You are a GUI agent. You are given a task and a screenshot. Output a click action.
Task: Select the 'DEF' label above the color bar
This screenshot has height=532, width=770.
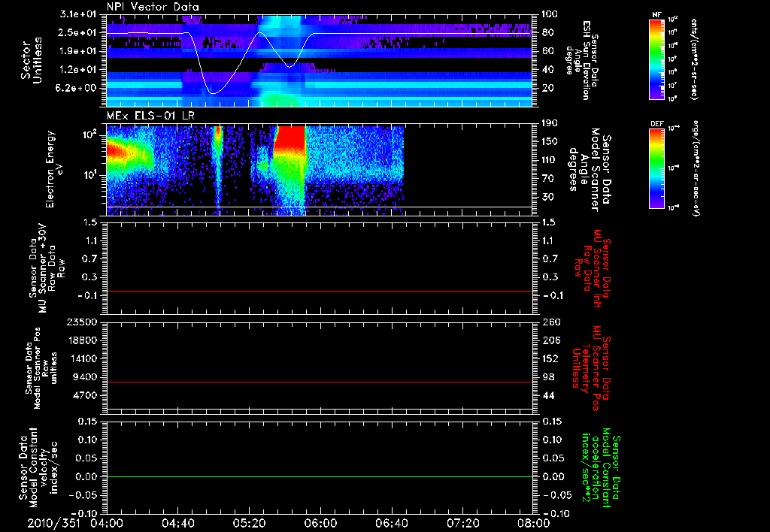[x=657, y=124]
